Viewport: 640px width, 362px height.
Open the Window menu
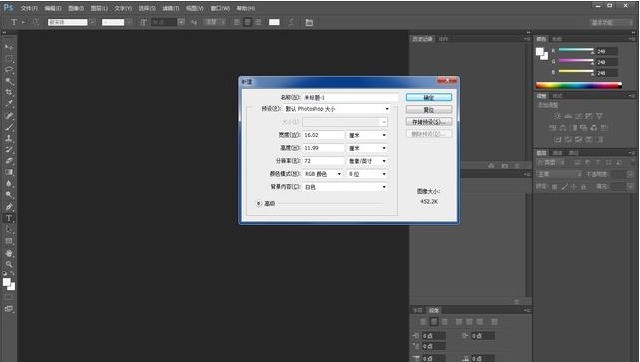click(220, 8)
